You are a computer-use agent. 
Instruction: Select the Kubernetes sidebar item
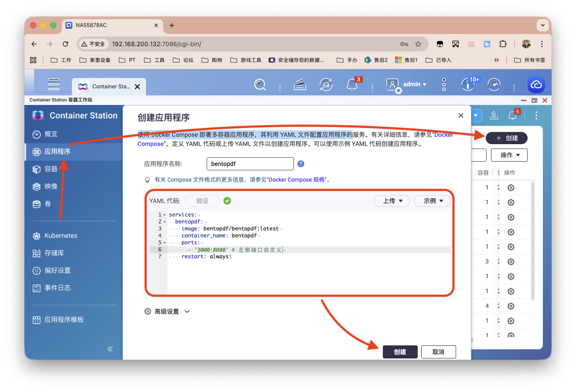coord(61,236)
